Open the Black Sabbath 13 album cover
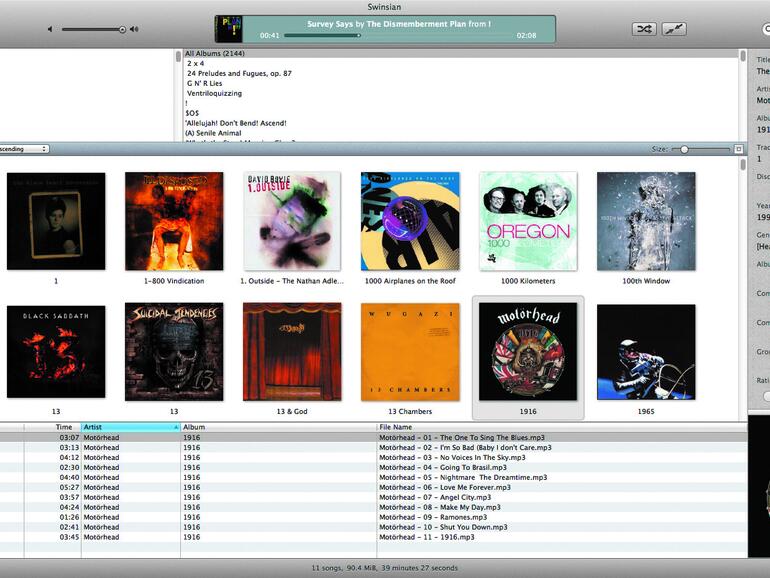 (x=56, y=352)
